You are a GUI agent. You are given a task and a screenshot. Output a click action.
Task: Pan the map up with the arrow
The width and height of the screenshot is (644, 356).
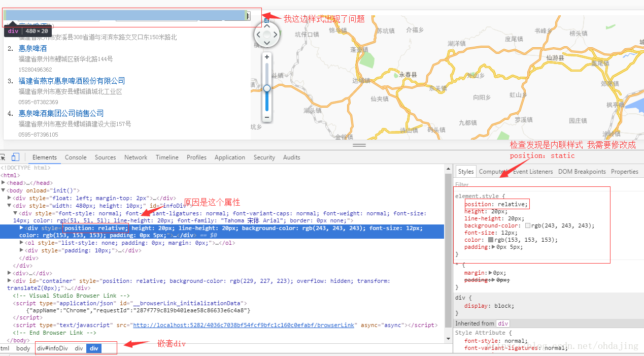267,26
